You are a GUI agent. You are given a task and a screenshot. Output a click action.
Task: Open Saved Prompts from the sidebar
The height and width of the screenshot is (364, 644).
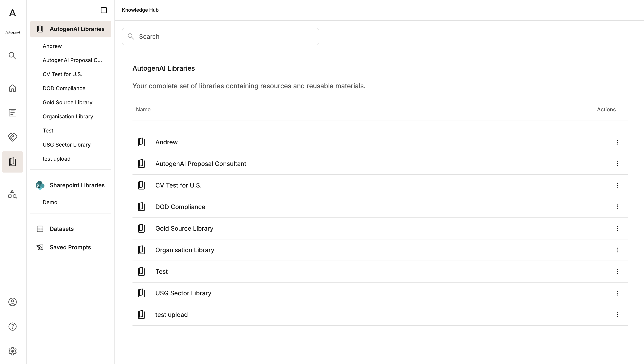tap(70, 248)
